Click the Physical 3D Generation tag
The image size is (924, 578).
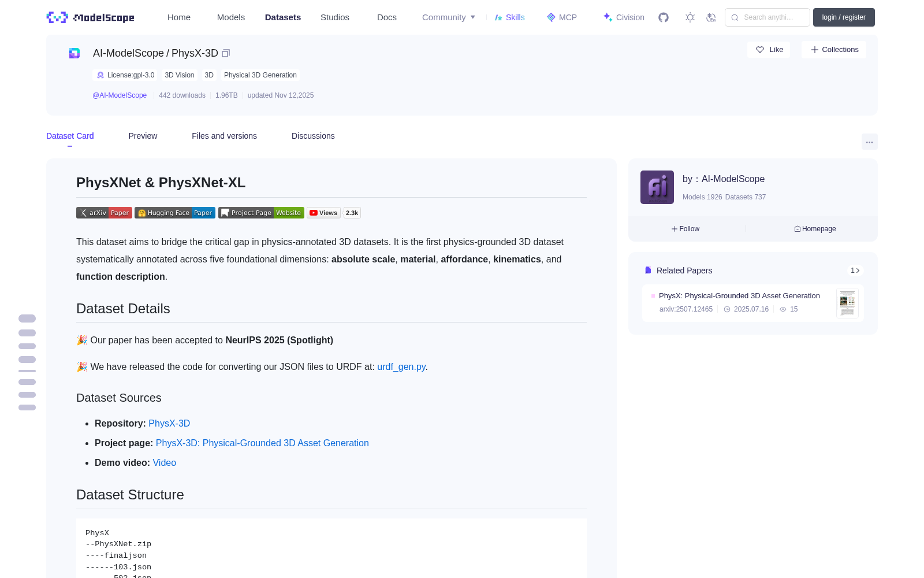coord(260,75)
